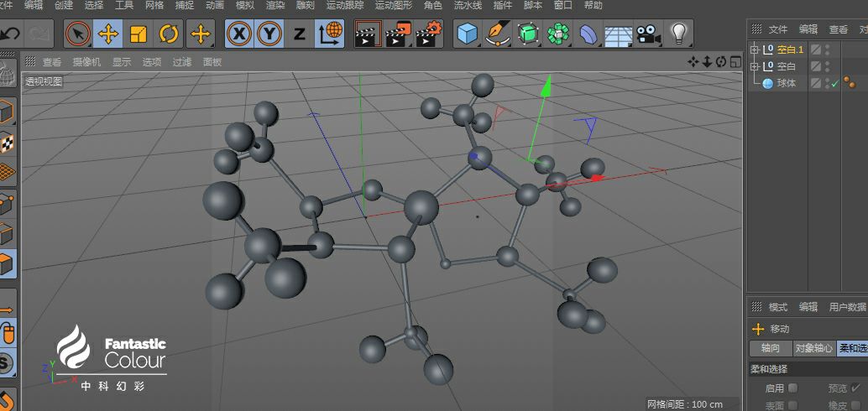This screenshot has height=411, width=868.
Task: Expand the 空白 null object
Action: click(x=754, y=66)
